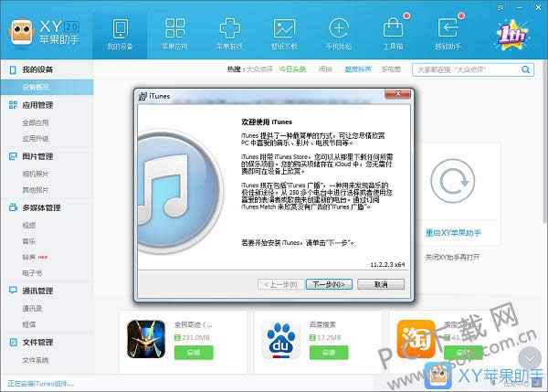This screenshot has width=548, height=392.
Task: Click the 231.0MB size of 全民奇迹
Action: pyautogui.click(x=195, y=337)
